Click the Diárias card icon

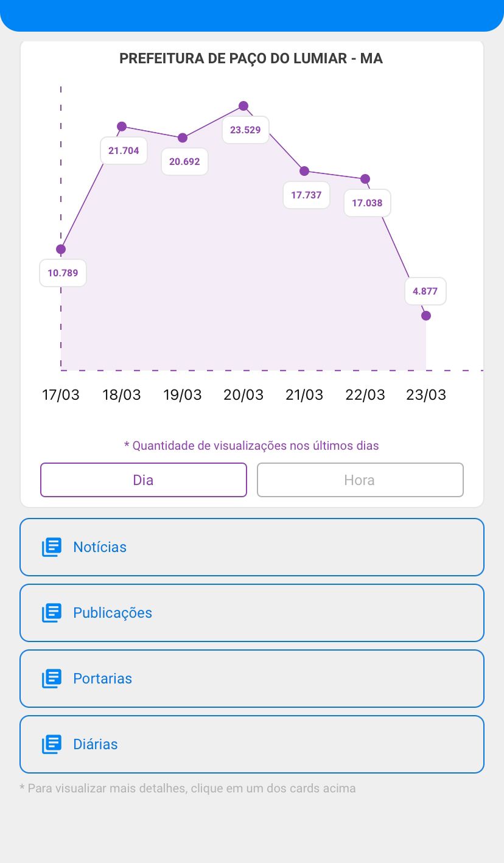(52, 744)
